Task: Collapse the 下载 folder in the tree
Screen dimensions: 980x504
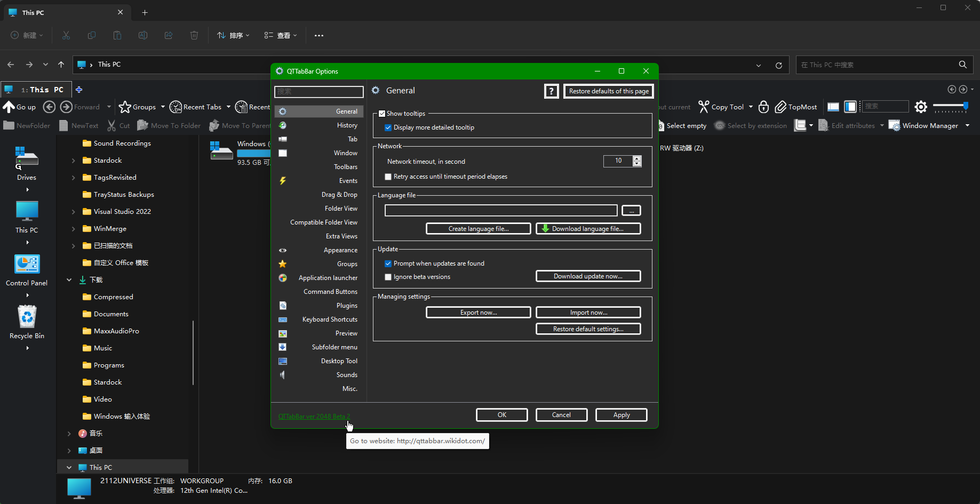Action: point(69,279)
